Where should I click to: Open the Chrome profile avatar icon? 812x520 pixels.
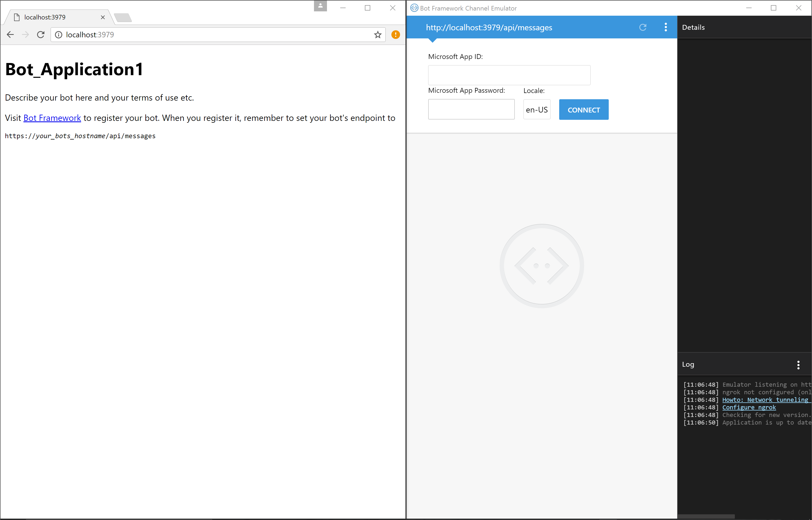[x=320, y=5]
